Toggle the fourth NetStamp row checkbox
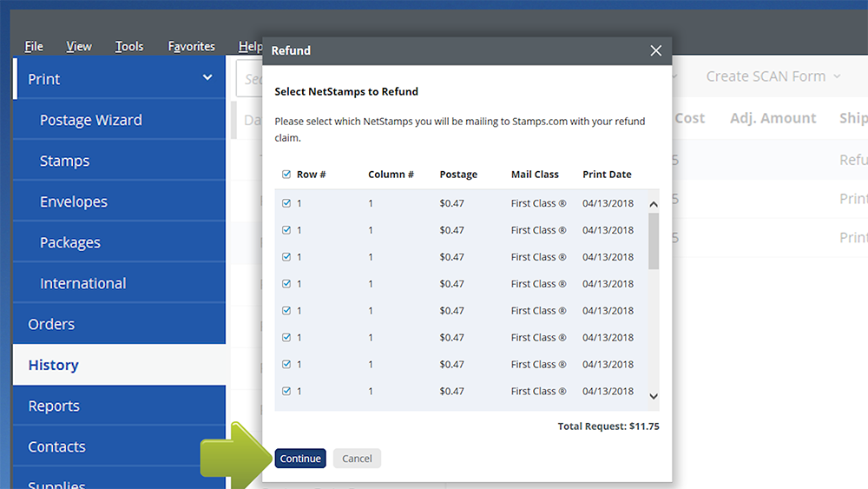 pos(286,284)
